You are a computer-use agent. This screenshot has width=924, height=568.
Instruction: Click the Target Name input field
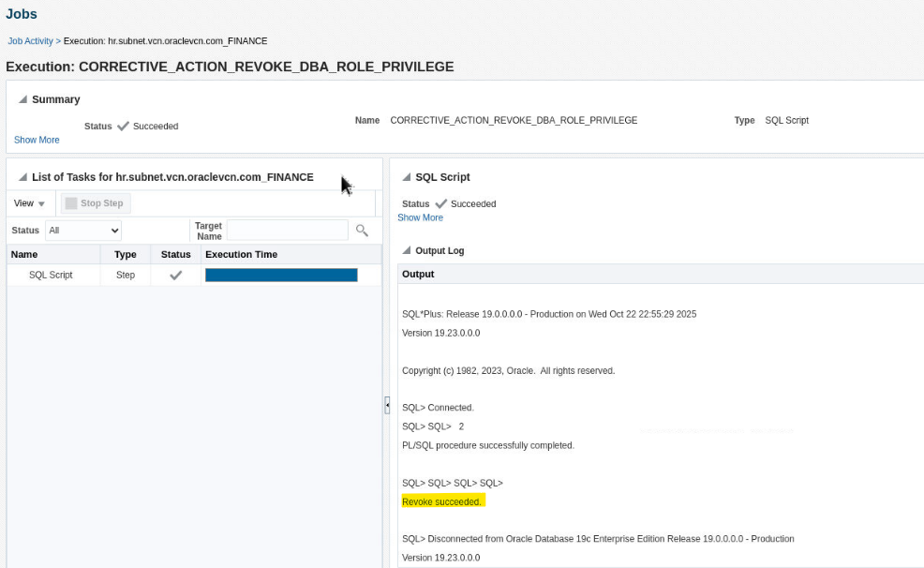tap(287, 230)
